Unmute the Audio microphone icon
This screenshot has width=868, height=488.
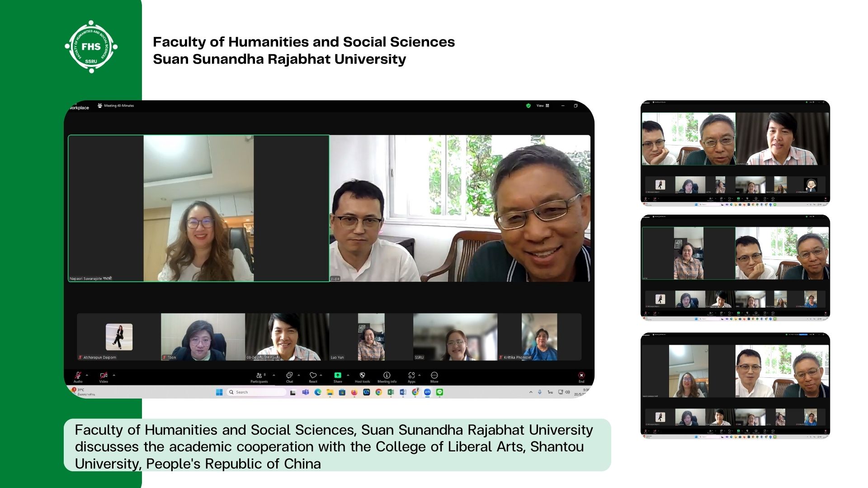[x=78, y=375]
